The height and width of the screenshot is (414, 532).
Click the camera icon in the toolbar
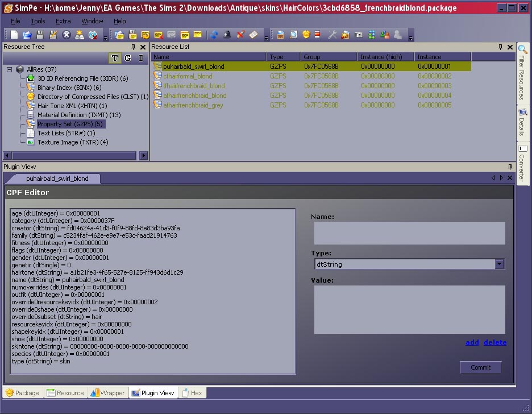pyautogui.click(x=359, y=35)
